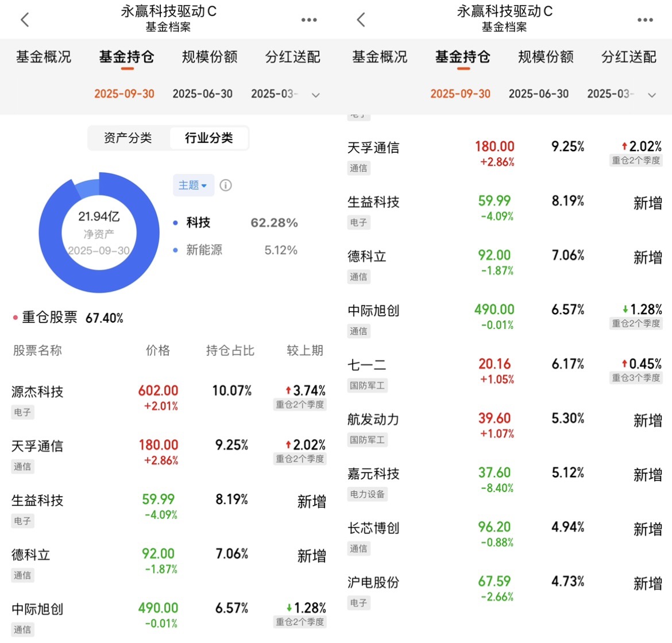Open 七一二 stock row
Image resolution: width=672 pixels, height=643 pixels.
coord(504,374)
